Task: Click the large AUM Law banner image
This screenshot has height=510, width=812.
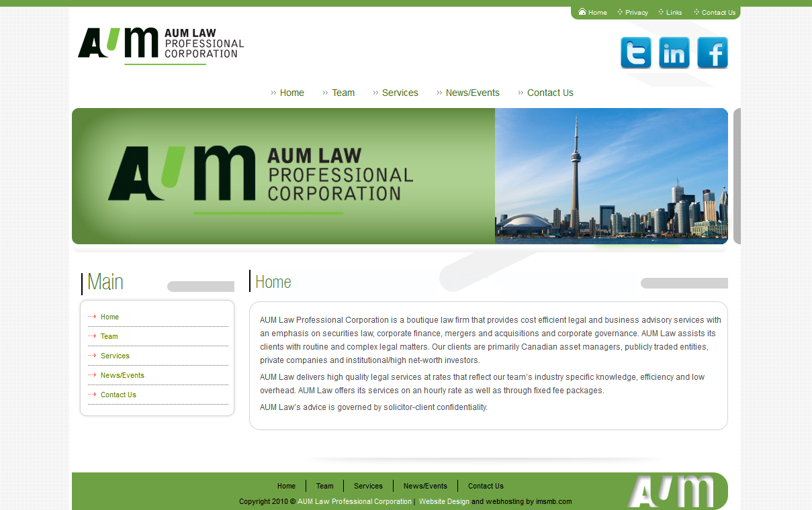Action: [283, 176]
